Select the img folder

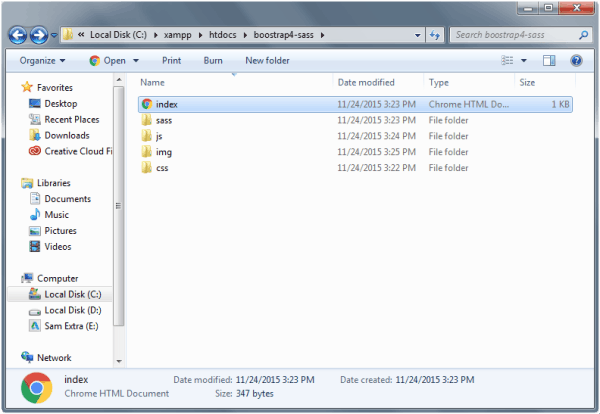coord(163,151)
